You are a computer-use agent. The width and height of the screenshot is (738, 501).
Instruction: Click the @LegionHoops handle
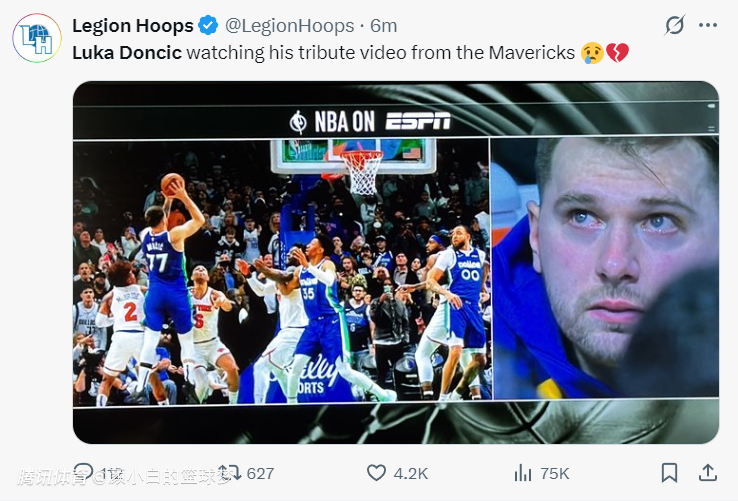291,26
